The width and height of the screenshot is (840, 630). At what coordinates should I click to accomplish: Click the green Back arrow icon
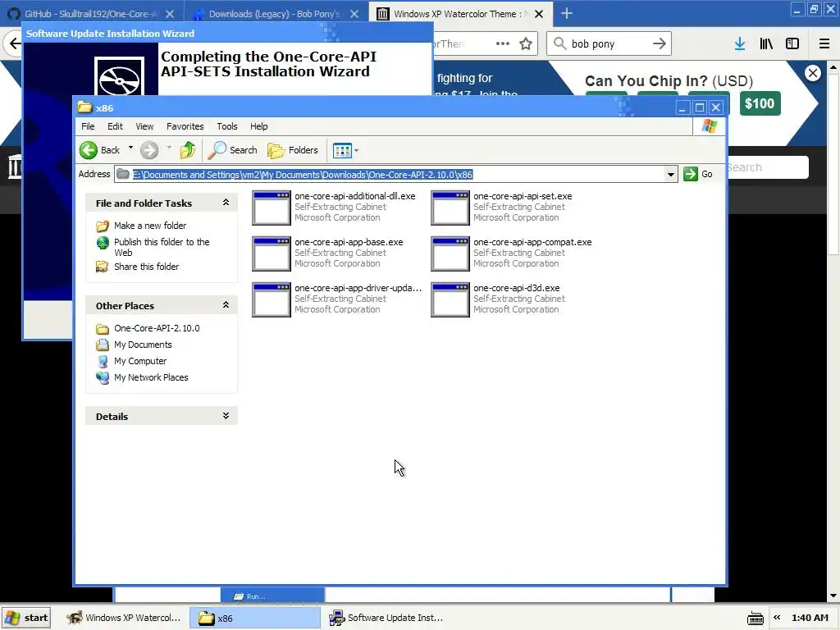pos(89,150)
